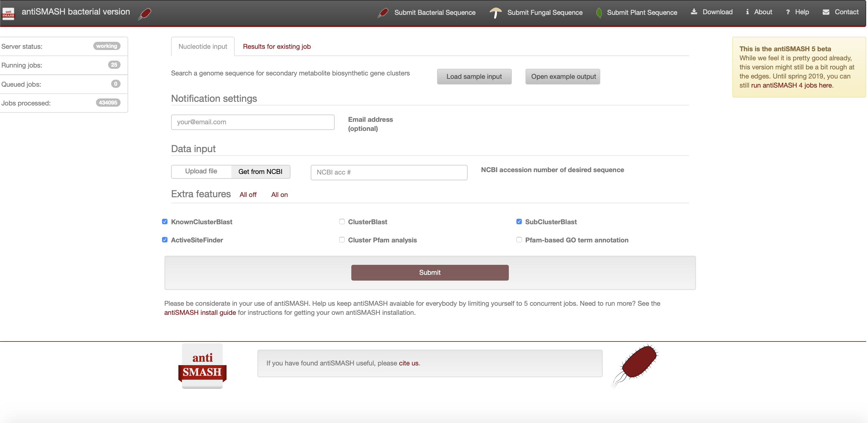Enable Pfam-based GO term annotation checkbox
Image resolution: width=868 pixels, height=423 pixels.
pos(519,240)
